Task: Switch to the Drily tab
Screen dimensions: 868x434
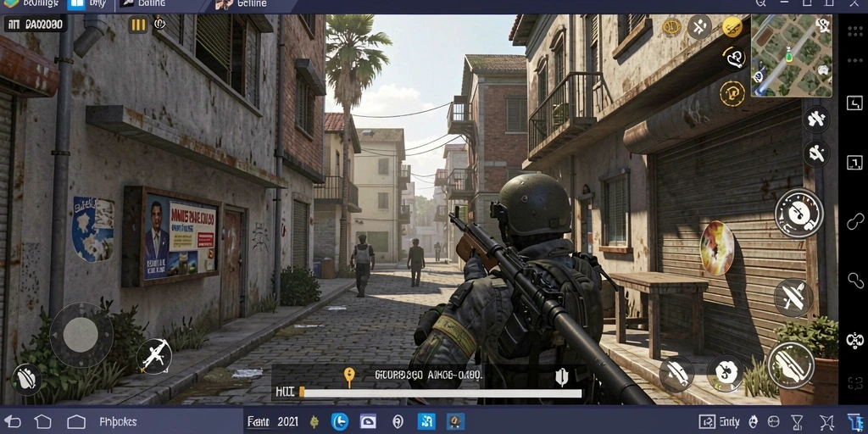Action: tap(88, 4)
